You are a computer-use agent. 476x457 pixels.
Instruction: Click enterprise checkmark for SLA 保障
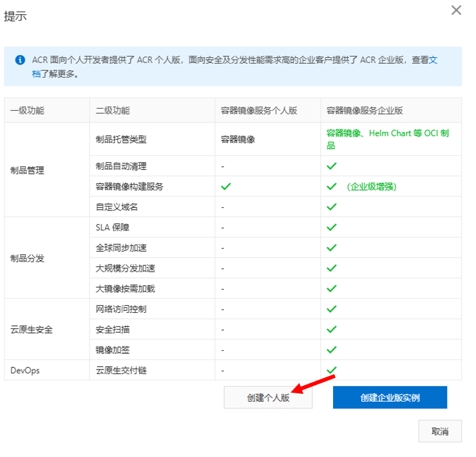point(332,227)
